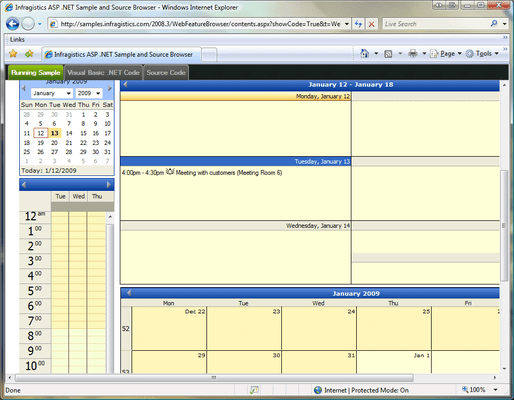Click the Wed column header in day view

79,196
